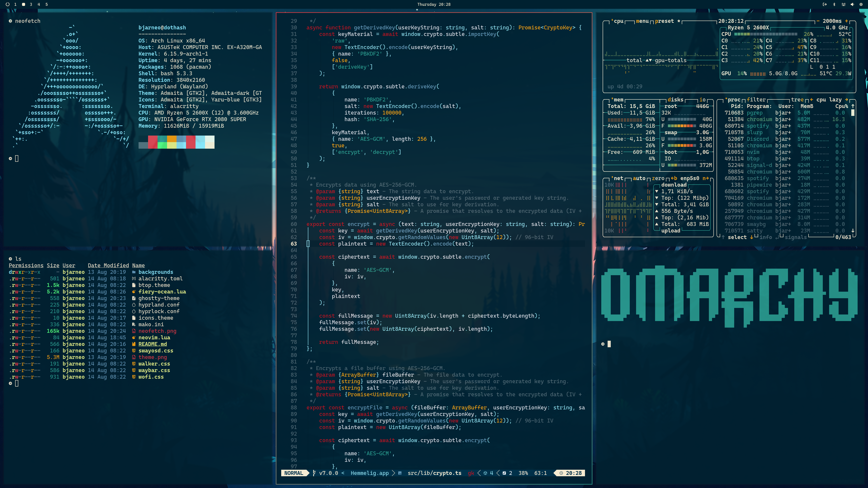Click the diagnostics 4 icon in statusline

tap(485, 473)
